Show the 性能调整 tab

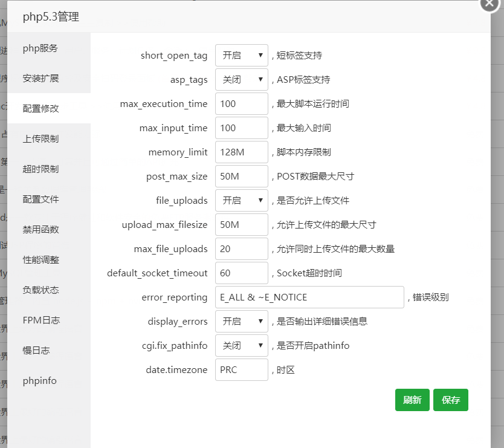[x=40, y=260]
